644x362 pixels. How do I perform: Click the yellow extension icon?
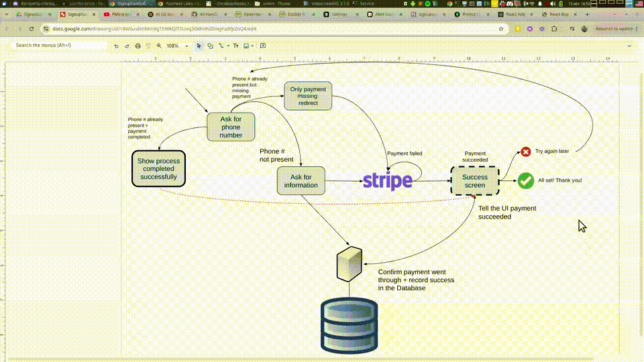518,29
